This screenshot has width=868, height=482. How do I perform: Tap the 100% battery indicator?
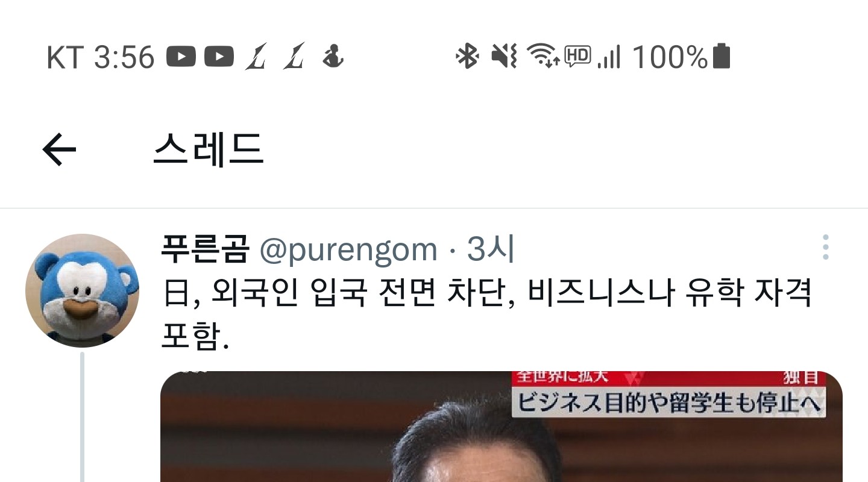point(681,57)
